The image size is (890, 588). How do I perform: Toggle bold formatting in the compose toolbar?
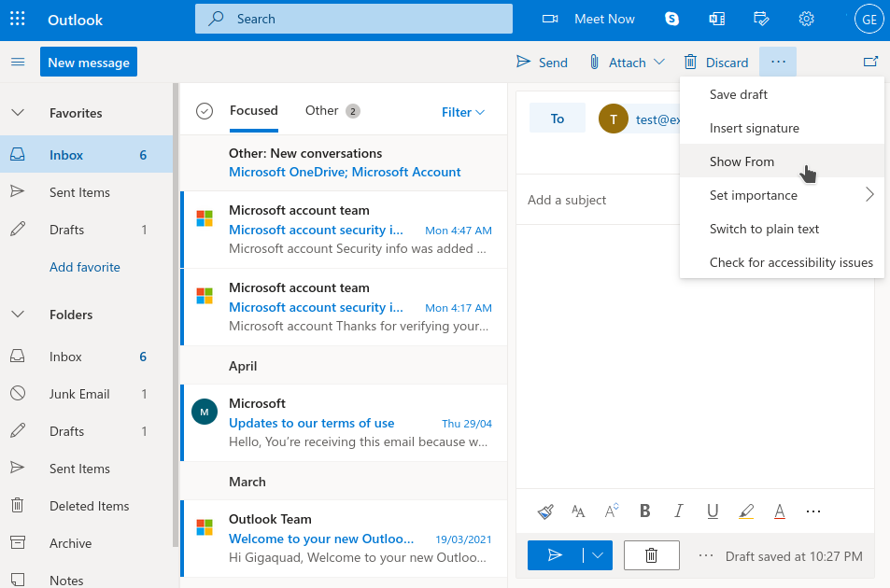(644, 511)
